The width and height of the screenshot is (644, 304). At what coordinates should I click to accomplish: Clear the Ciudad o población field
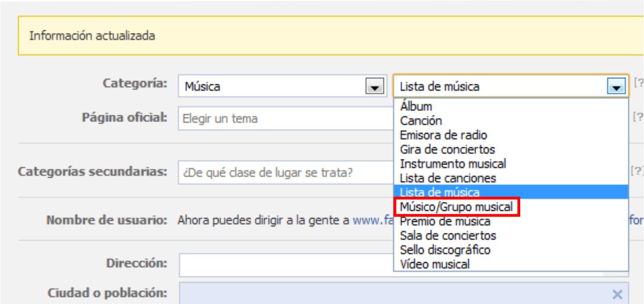618,294
